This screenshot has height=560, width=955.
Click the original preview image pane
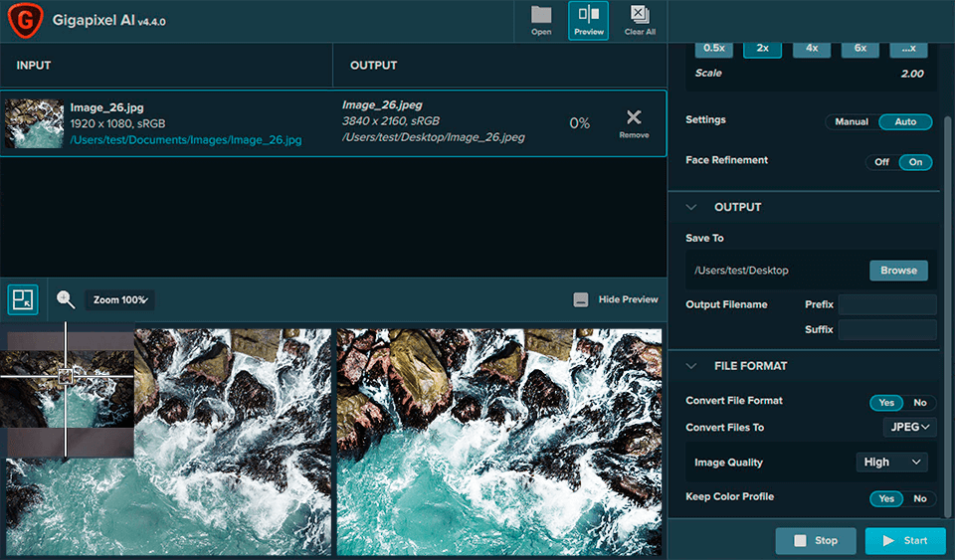(169, 442)
